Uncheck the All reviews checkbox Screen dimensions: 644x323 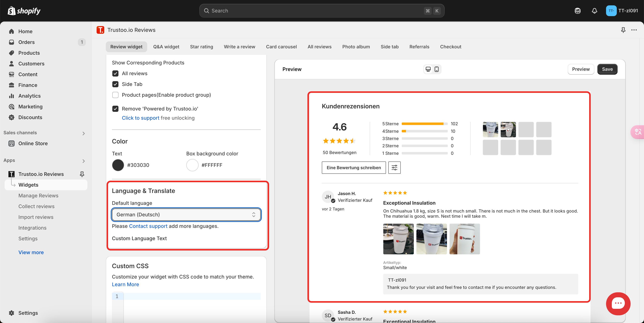point(115,73)
